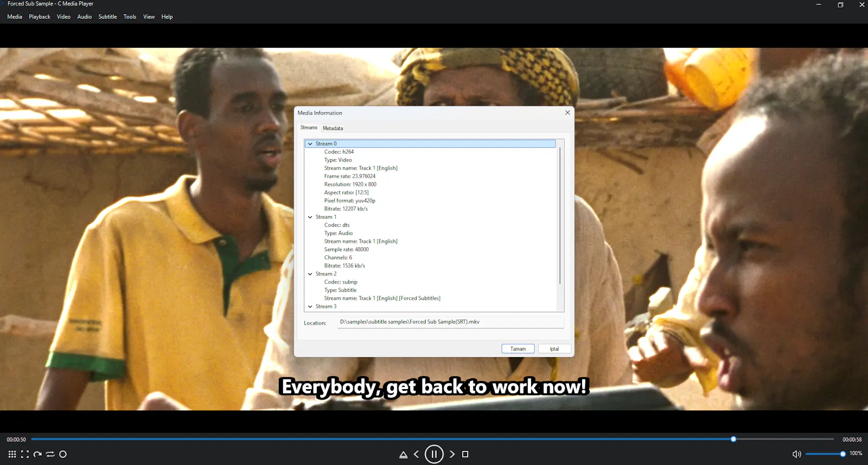Collapse the Stream 1 node
The height and width of the screenshot is (465, 868).
(x=310, y=217)
